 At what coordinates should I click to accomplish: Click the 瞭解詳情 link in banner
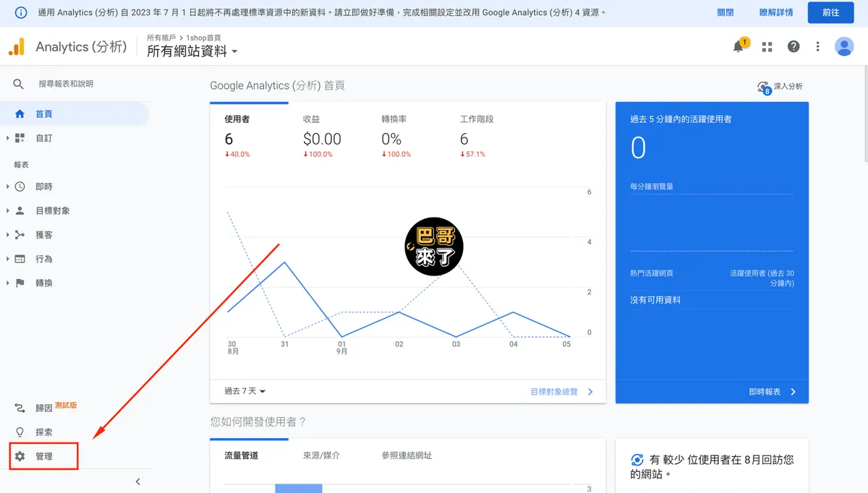tap(776, 13)
